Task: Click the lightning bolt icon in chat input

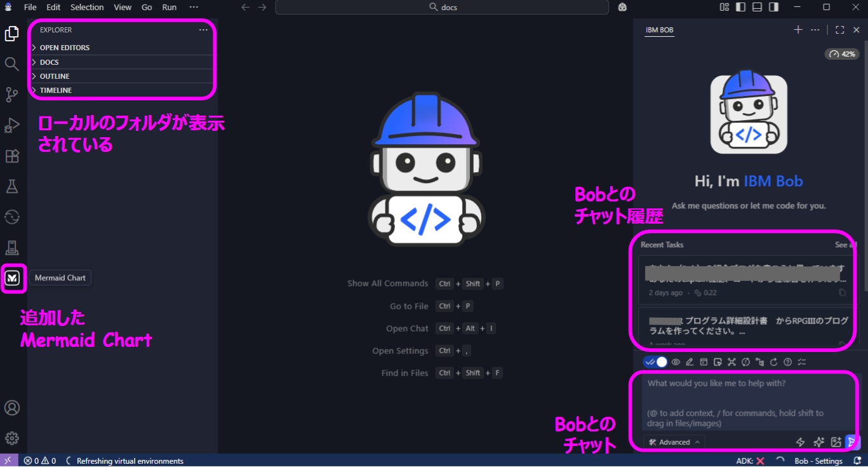Action: (801, 442)
